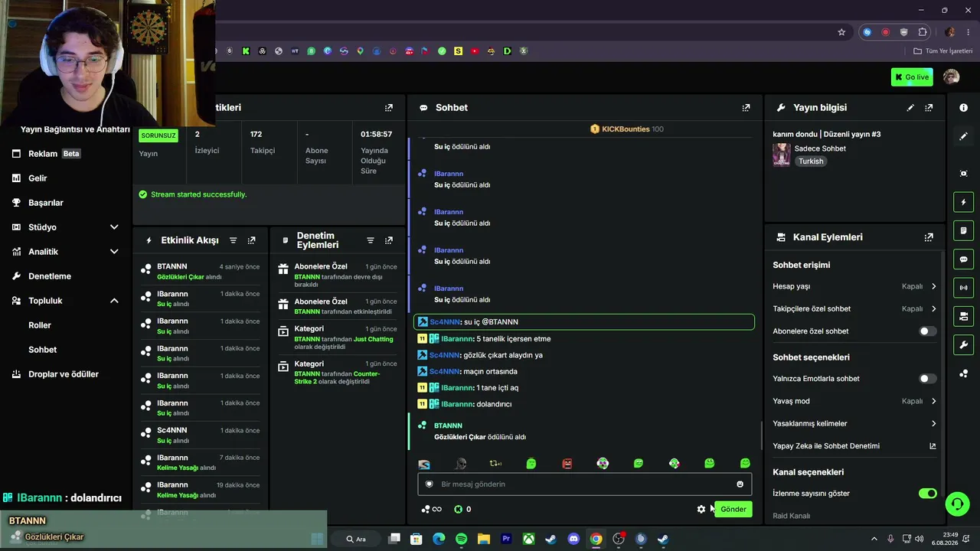Filter the Etkinlik Akışı feed

pos(234,240)
